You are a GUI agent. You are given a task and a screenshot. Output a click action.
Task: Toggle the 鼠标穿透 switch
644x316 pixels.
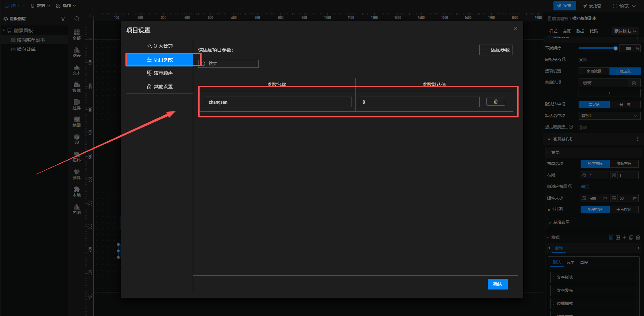[583, 60]
